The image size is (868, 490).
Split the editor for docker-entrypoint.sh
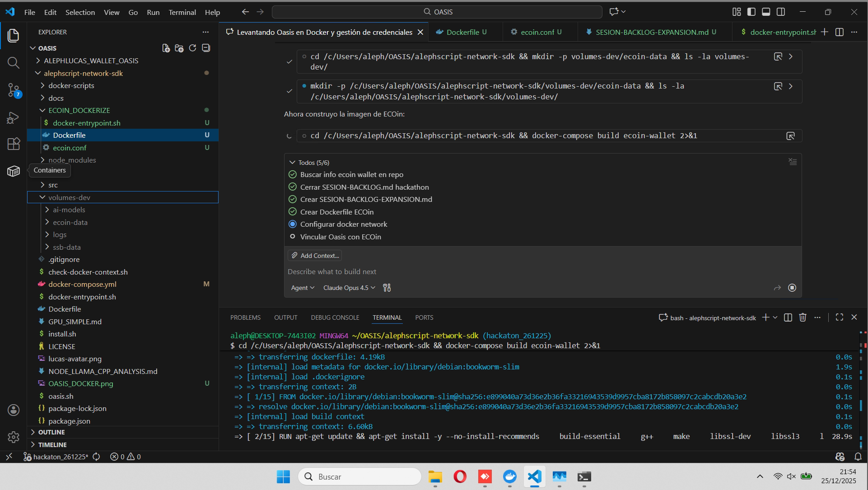pos(840,32)
